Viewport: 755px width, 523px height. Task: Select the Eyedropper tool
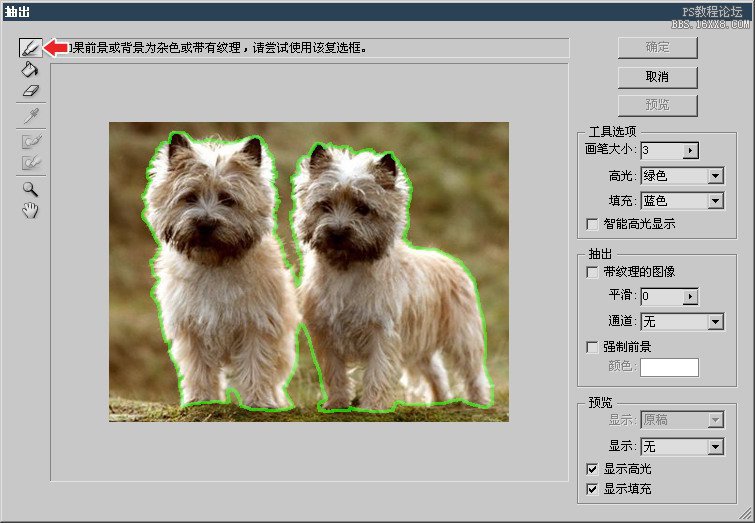coord(31,116)
